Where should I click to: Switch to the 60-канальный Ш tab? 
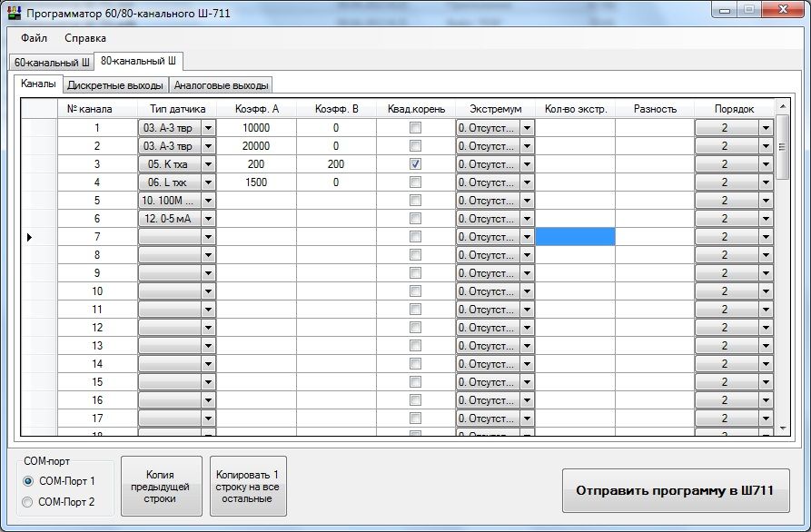[x=52, y=63]
